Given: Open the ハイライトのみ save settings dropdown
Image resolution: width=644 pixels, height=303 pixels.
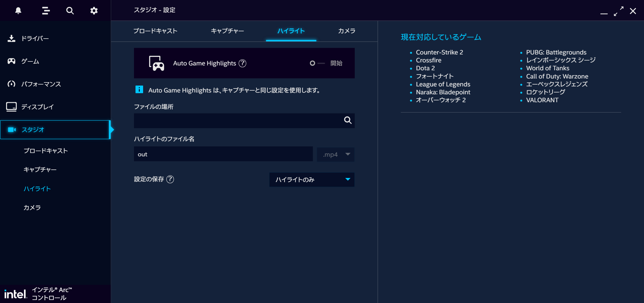Looking at the screenshot, I should pos(312,179).
